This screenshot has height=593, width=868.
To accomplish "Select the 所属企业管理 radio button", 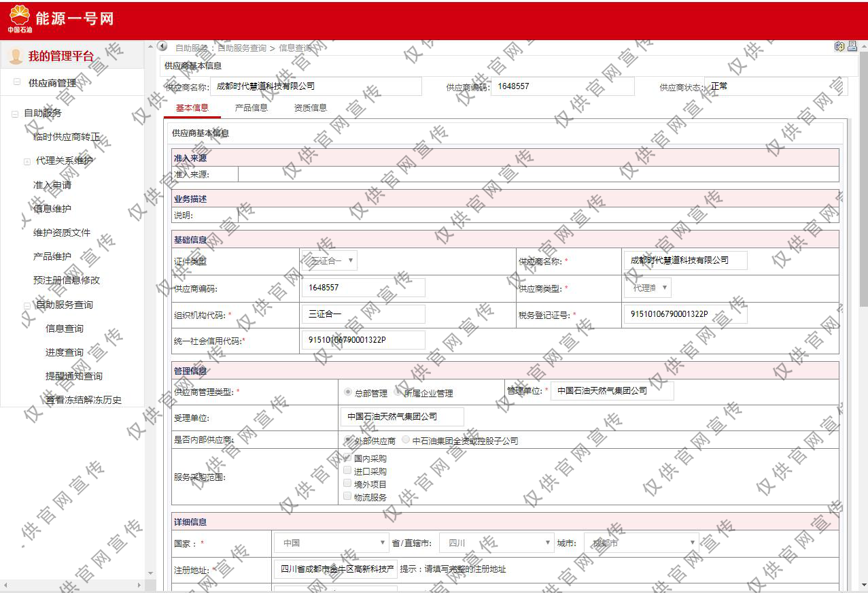I will pos(398,392).
